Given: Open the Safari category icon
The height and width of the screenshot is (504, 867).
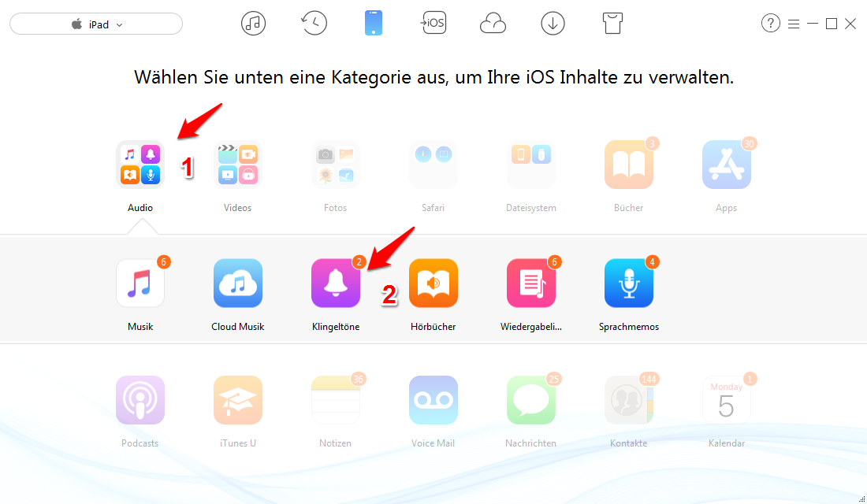Looking at the screenshot, I should click(x=433, y=165).
